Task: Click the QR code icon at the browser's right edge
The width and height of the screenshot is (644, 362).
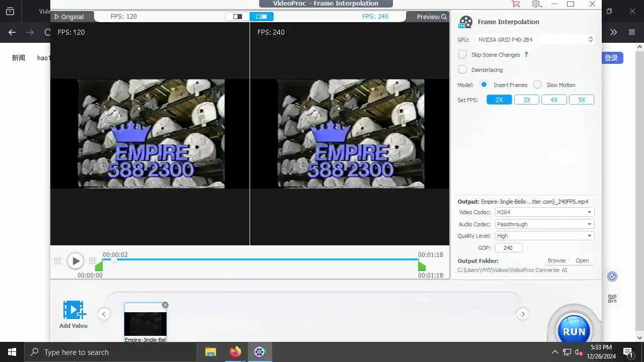Action: point(612,299)
